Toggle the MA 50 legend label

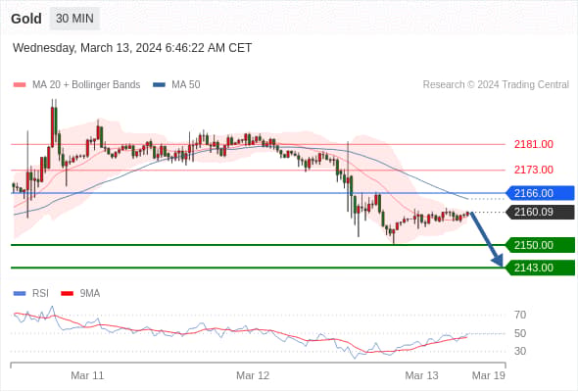pyautogui.click(x=186, y=85)
